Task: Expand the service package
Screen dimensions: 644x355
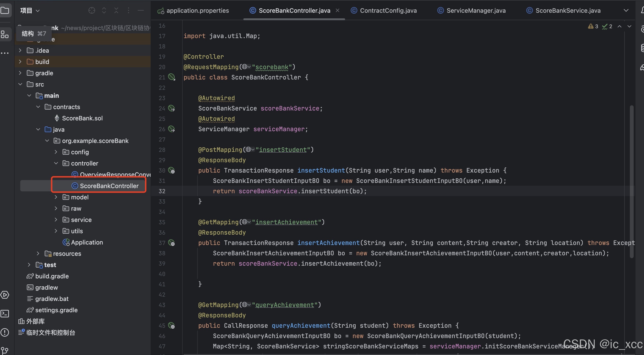Action: tap(56, 220)
